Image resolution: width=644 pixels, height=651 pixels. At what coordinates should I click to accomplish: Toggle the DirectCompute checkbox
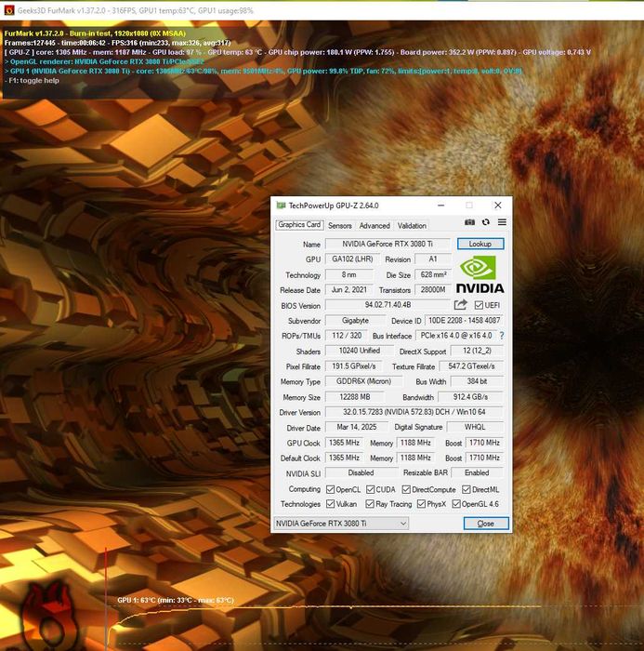click(406, 489)
